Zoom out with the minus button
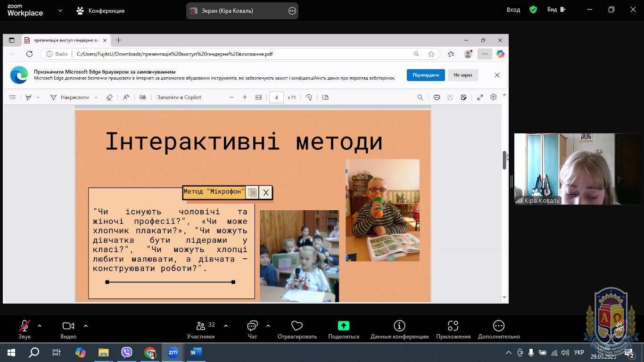Image resolution: width=644 pixels, height=362 pixels. 231,97
